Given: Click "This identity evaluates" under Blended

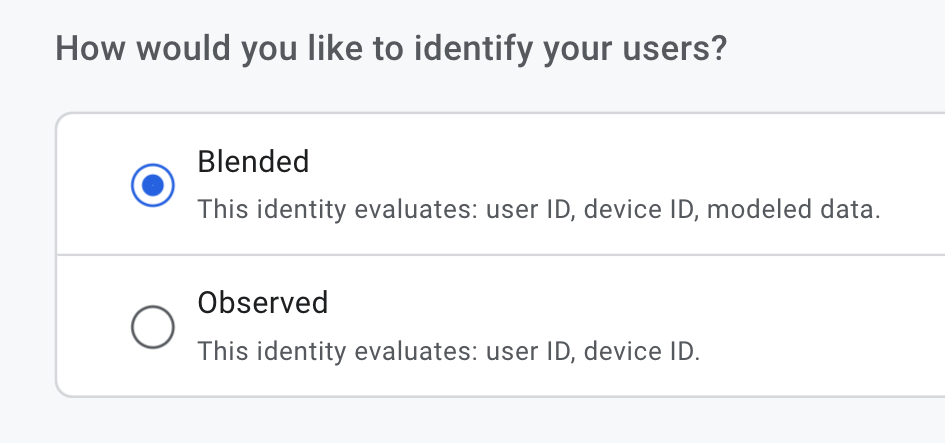Looking at the screenshot, I should tap(337, 211).
